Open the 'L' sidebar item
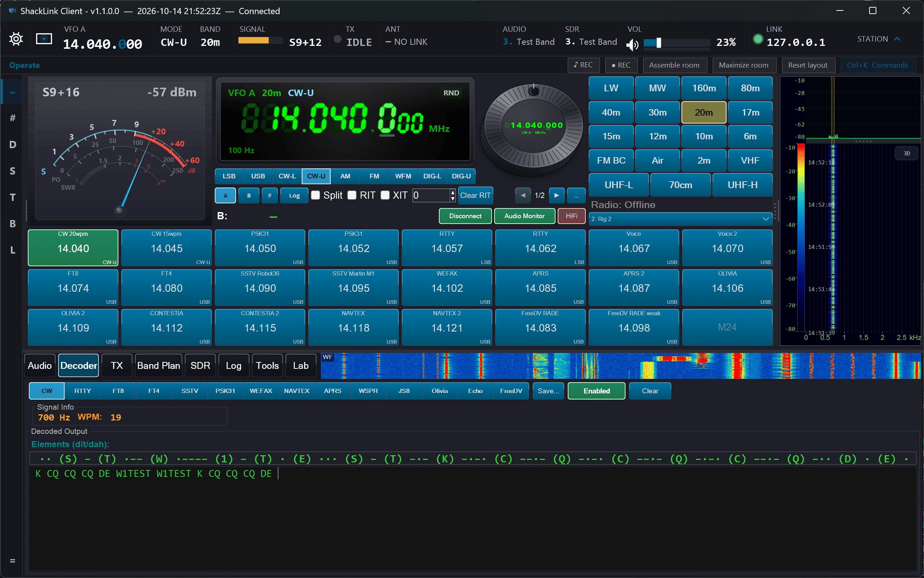The image size is (924, 578). click(13, 250)
